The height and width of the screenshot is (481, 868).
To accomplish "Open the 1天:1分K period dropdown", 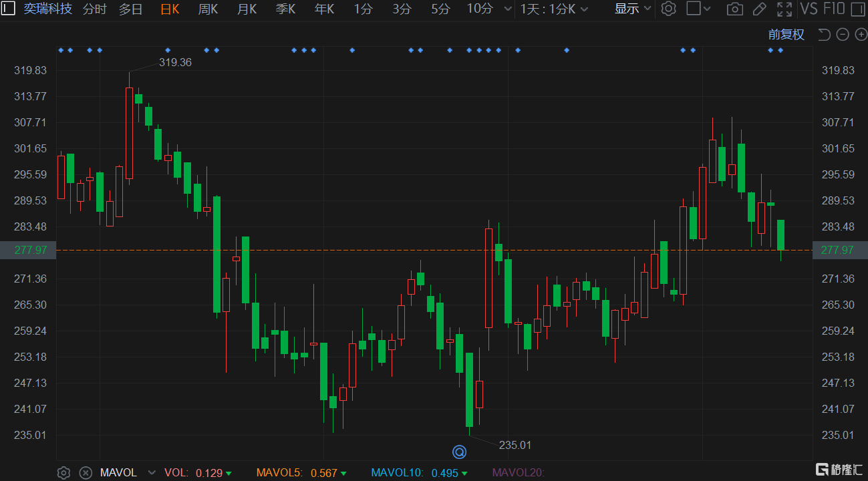I will point(555,9).
